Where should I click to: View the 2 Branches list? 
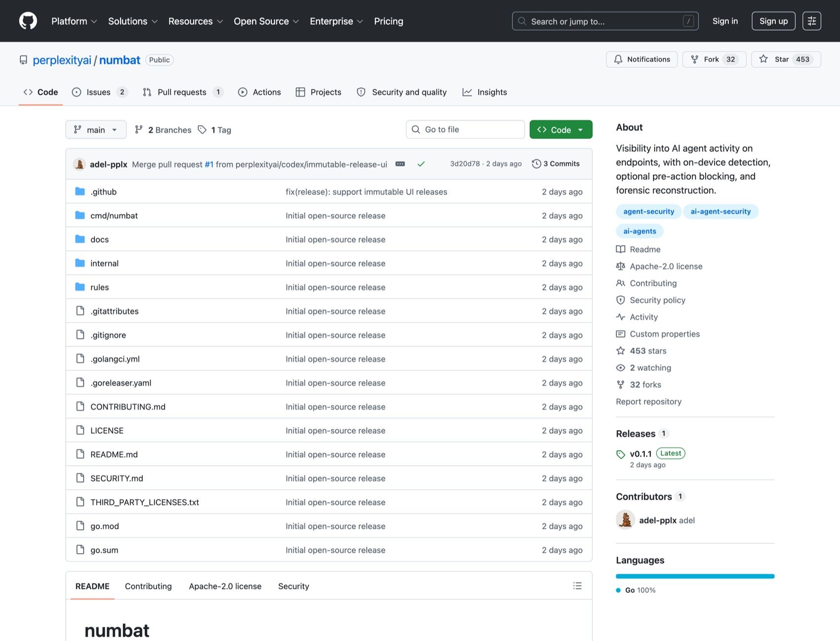coord(163,130)
